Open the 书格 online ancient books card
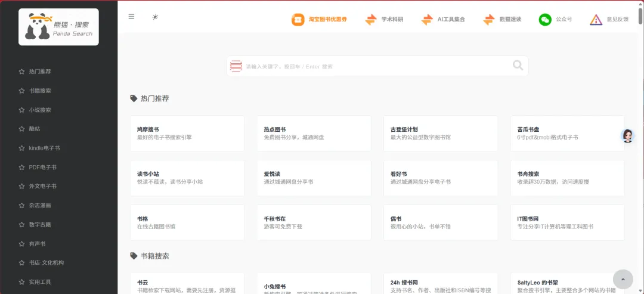 click(187, 222)
